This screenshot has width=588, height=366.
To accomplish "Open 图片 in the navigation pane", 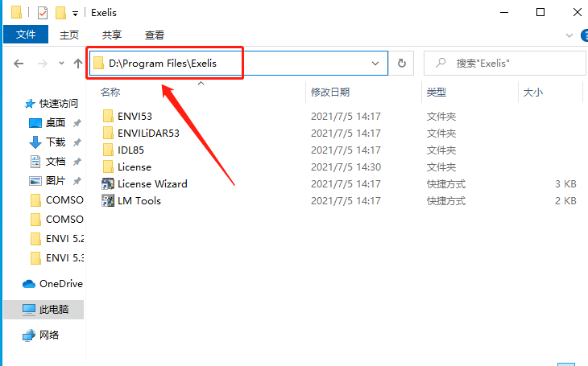I will [56, 180].
